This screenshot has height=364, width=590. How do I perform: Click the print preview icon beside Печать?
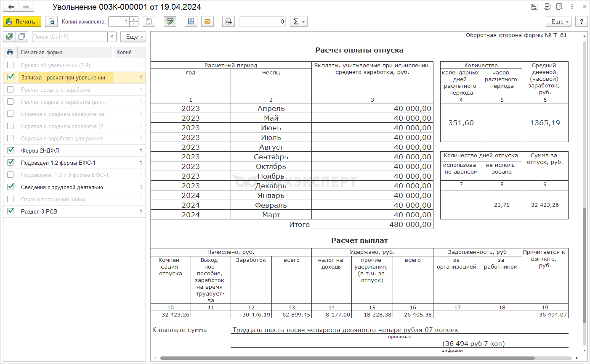pos(51,21)
